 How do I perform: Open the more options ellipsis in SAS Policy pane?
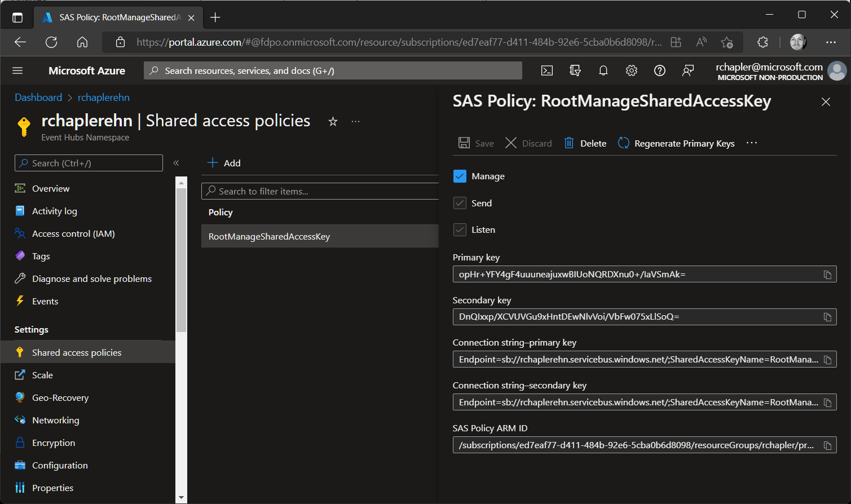(751, 143)
